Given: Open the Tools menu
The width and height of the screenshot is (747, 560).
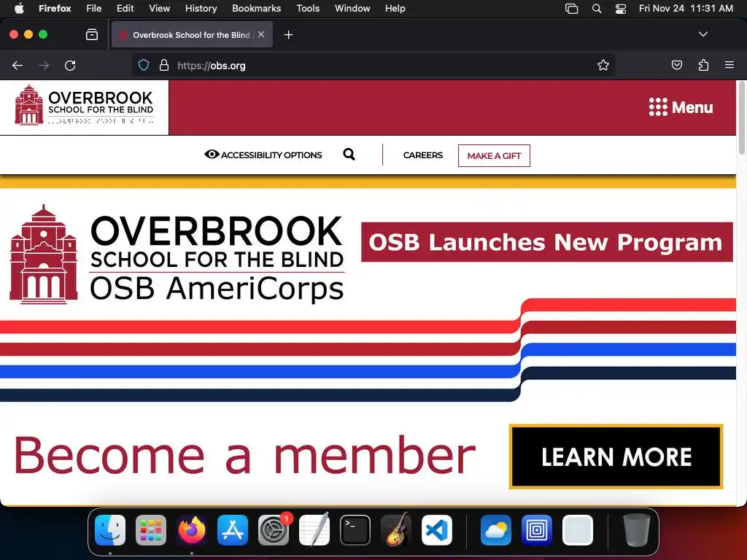Looking at the screenshot, I should [308, 8].
